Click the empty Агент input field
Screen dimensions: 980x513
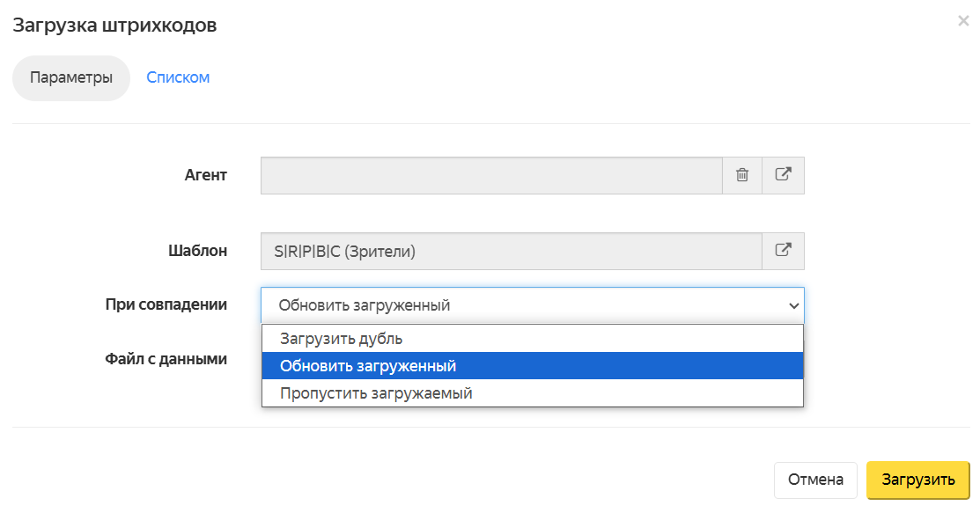491,175
